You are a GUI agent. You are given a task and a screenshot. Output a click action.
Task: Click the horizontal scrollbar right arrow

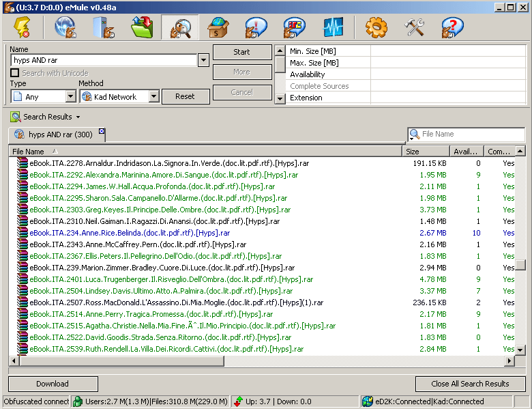[x=509, y=361]
